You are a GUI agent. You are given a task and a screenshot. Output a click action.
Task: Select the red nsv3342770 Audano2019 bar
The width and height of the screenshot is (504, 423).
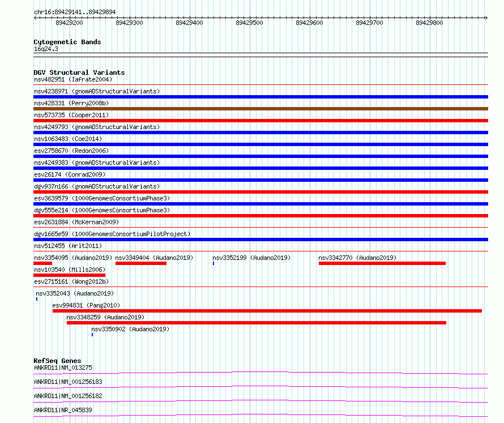tap(382, 263)
